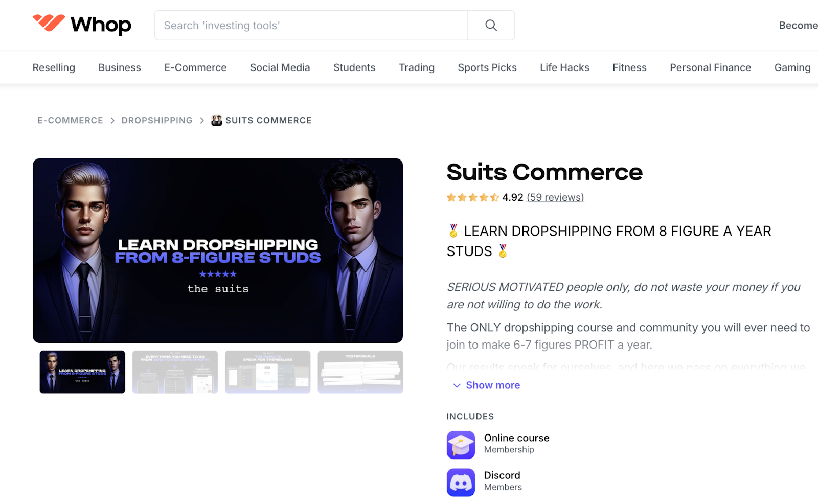The image size is (818, 504).
Task: Click the Become link in header
Action: point(798,25)
